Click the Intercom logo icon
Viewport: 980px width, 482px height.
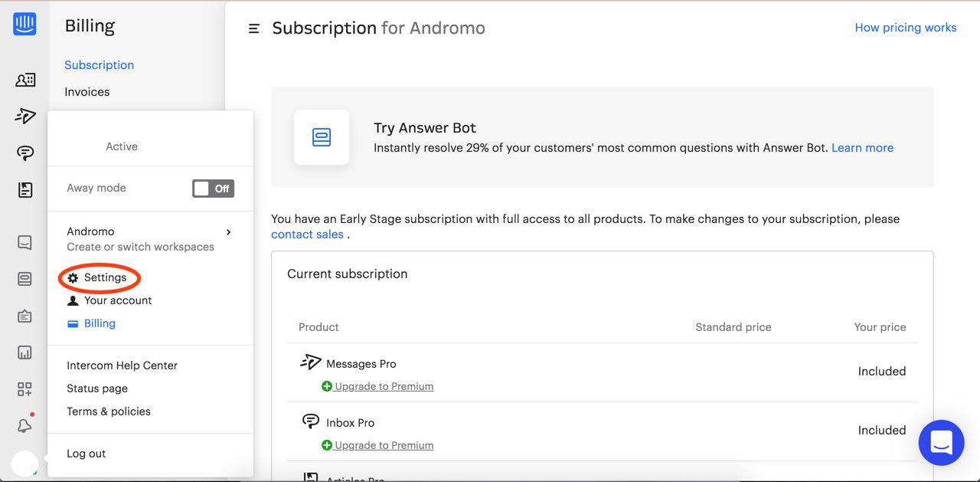(x=24, y=24)
